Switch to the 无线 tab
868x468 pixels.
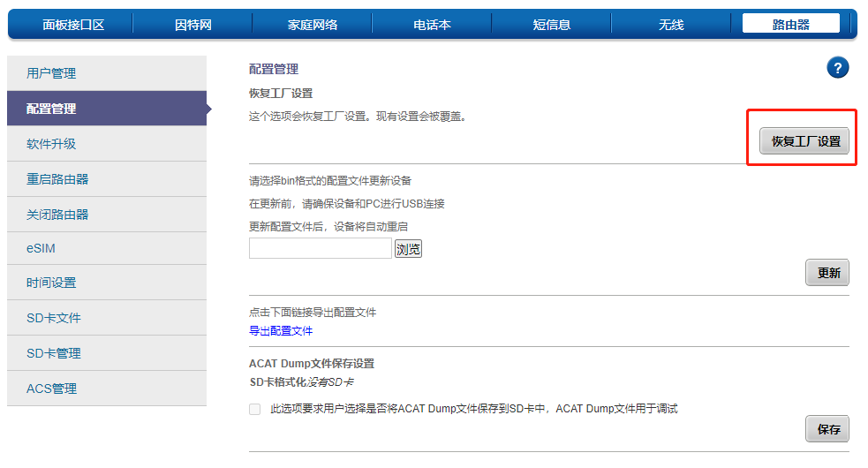pyautogui.click(x=671, y=25)
